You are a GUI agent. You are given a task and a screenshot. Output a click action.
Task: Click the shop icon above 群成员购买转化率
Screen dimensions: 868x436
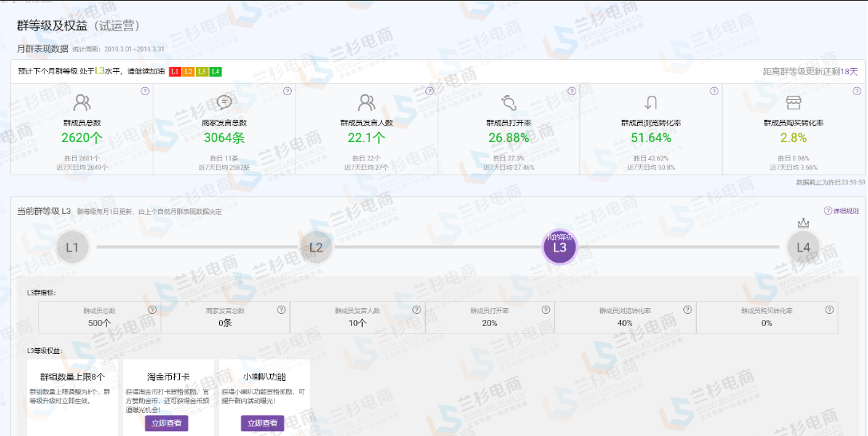793,102
